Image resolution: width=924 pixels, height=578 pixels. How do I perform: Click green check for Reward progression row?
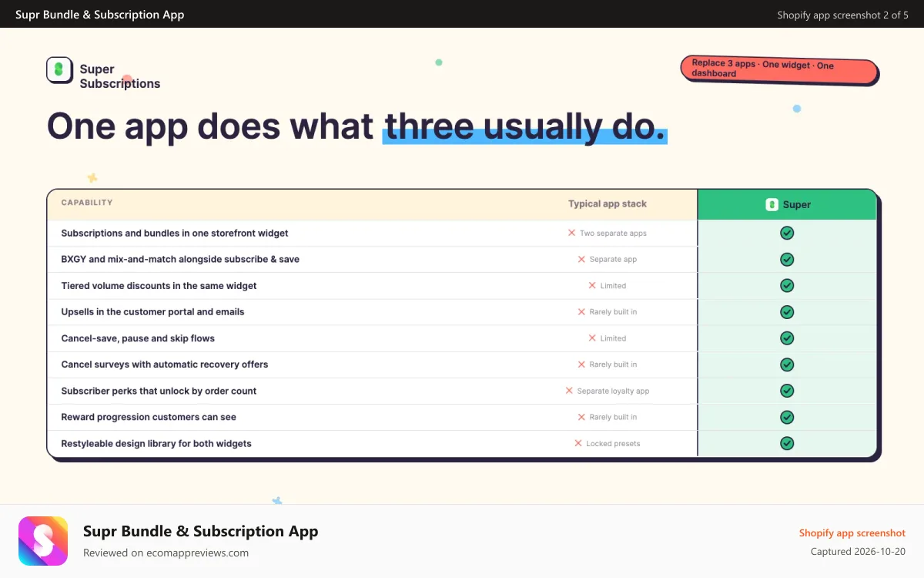pyautogui.click(x=787, y=417)
